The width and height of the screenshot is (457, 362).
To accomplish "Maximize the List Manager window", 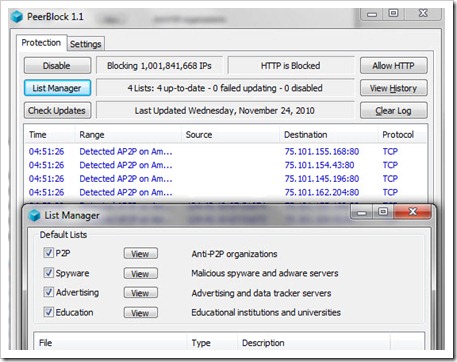I will (383, 212).
